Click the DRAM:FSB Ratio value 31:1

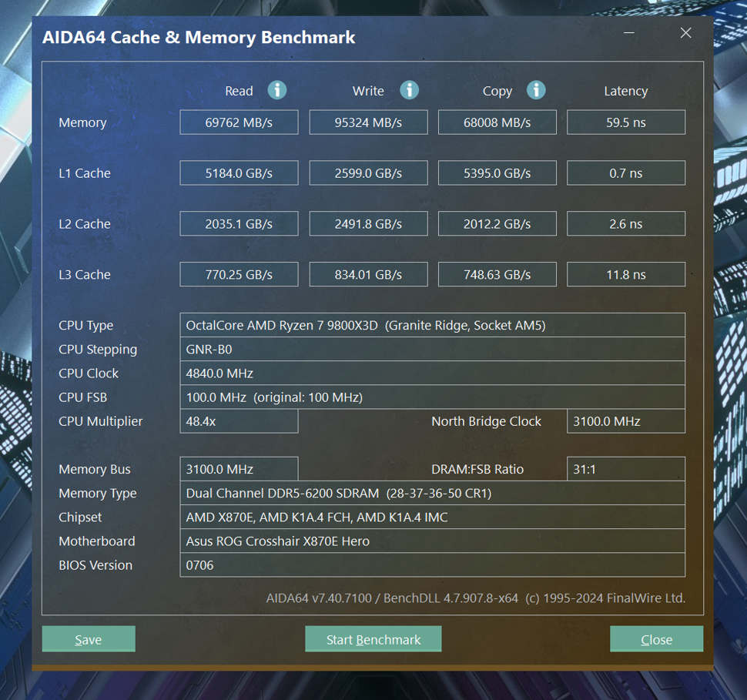coord(626,469)
